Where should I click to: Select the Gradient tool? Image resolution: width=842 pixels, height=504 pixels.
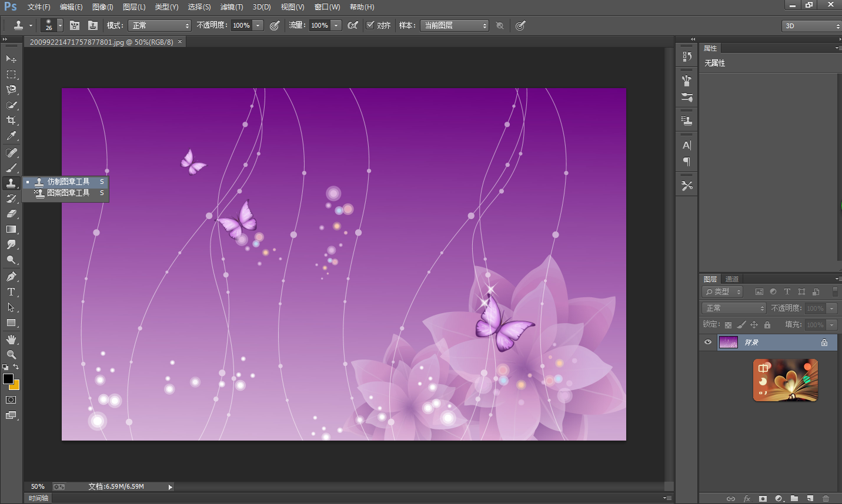[x=11, y=230]
